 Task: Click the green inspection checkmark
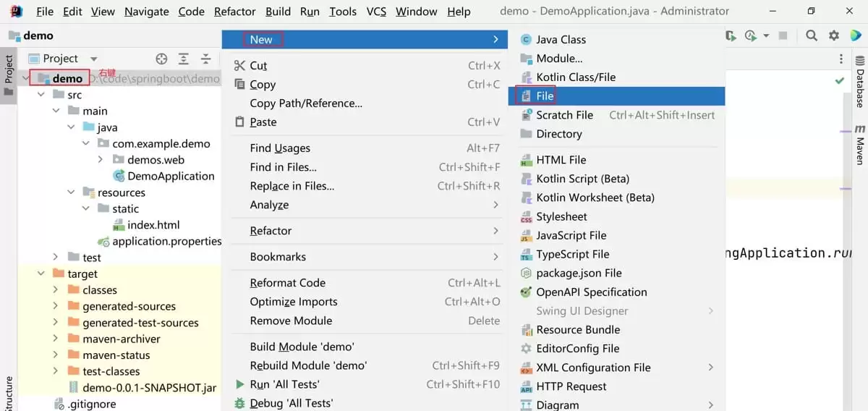[840, 80]
